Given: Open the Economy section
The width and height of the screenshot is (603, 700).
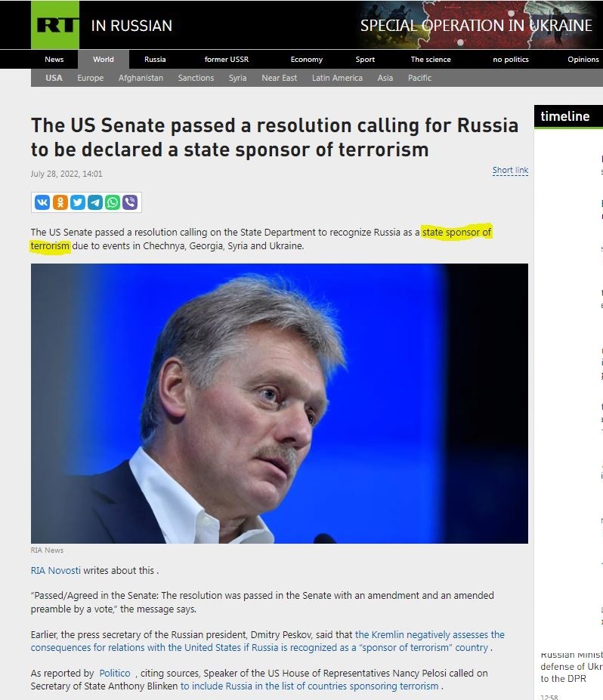Looking at the screenshot, I should coord(307,60).
